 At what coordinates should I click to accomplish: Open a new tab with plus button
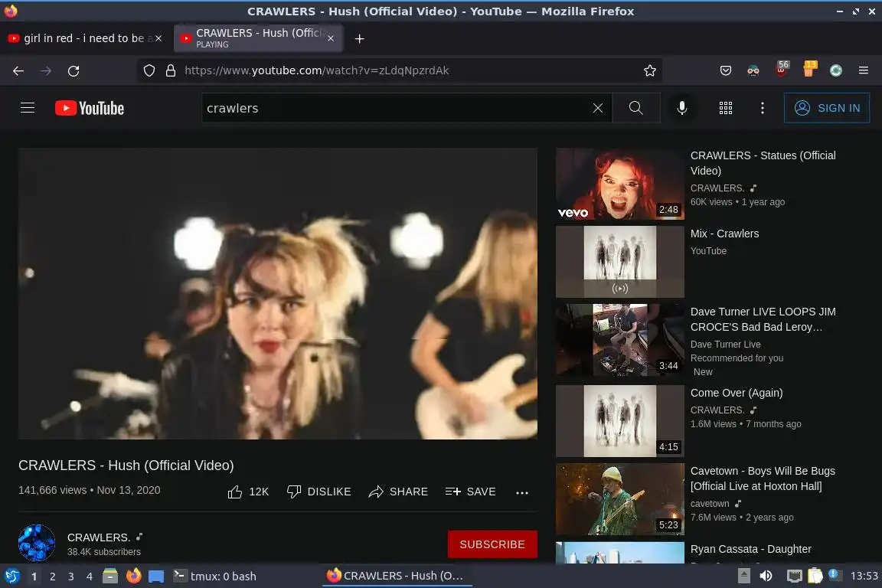pyautogui.click(x=359, y=38)
